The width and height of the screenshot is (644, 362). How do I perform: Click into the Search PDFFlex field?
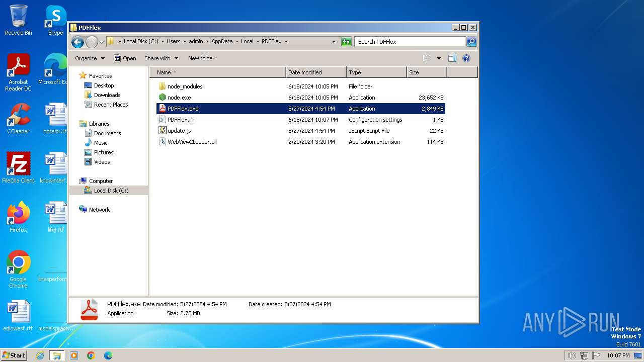(x=411, y=42)
